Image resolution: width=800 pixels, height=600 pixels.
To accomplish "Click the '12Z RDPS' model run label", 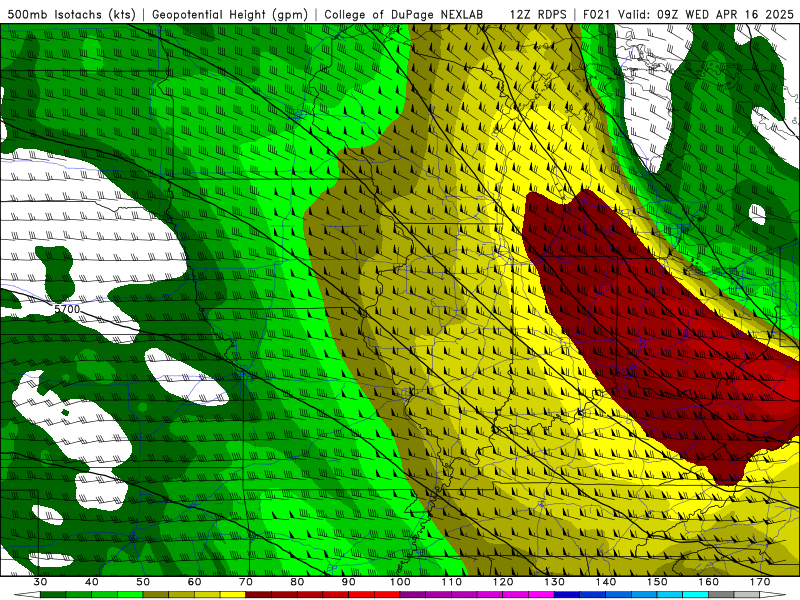I will [x=538, y=15].
